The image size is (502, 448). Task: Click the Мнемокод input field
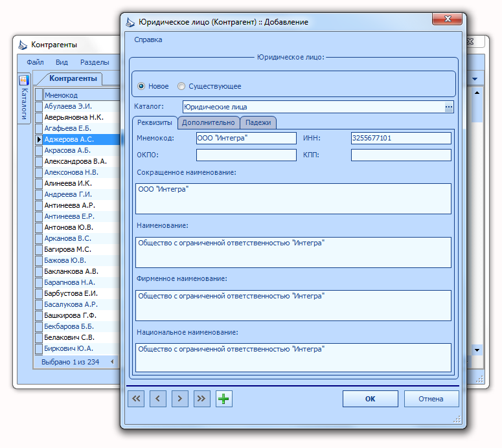[x=246, y=139]
